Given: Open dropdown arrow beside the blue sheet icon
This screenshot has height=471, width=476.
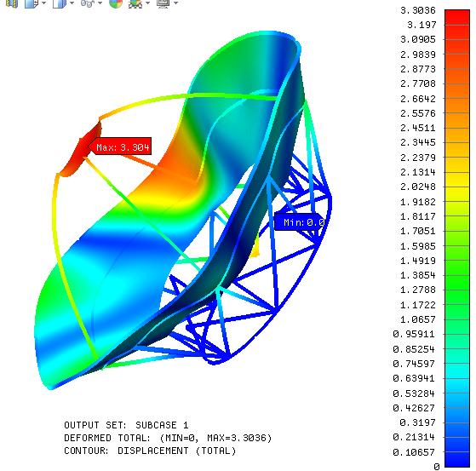Looking at the screenshot, I should click(43, 3).
